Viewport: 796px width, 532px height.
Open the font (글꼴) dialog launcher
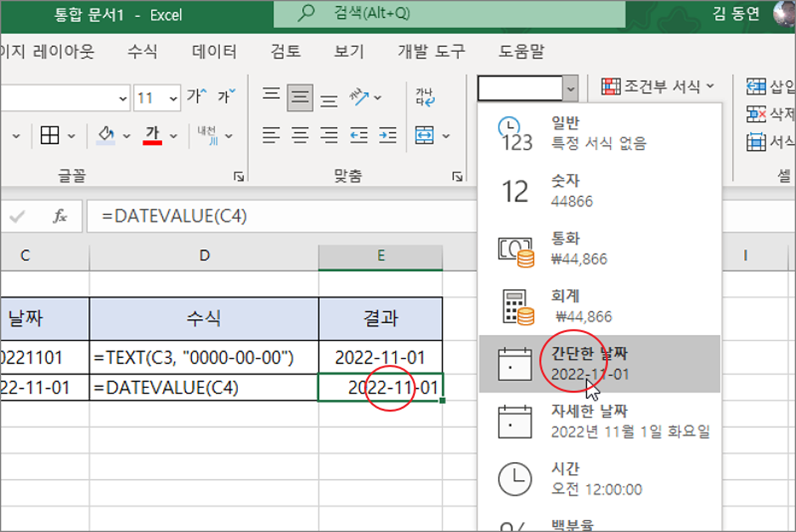(239, 177)
